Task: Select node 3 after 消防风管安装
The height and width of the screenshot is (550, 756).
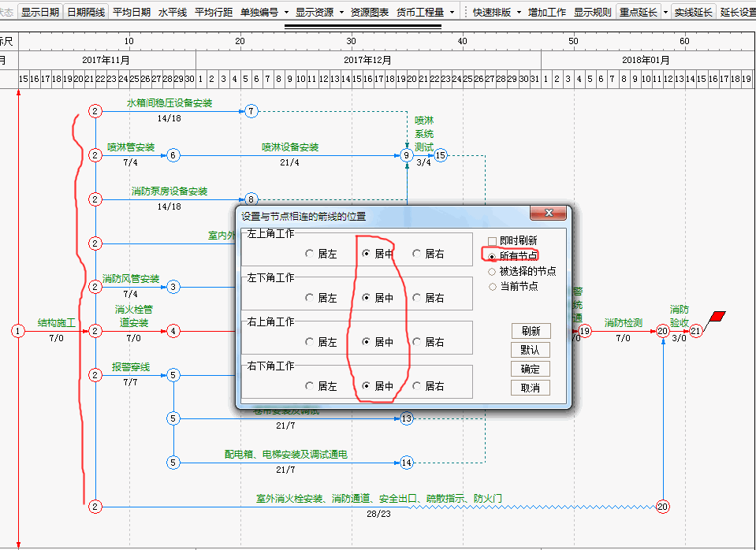Action: tap(173, 287)
